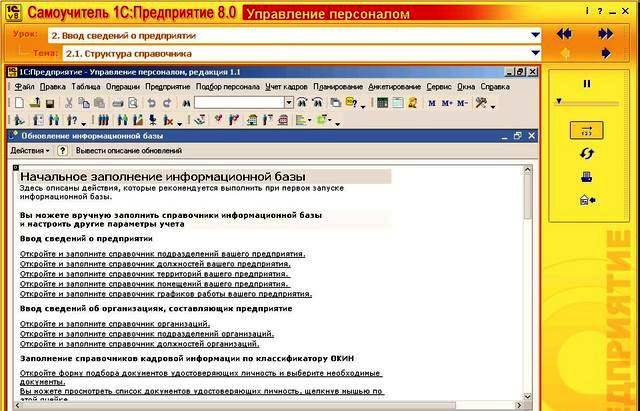This screenshot has height=411, width=640.
Task: Expand dropdown arrow after settings tools icon
Action: point(493,107)
